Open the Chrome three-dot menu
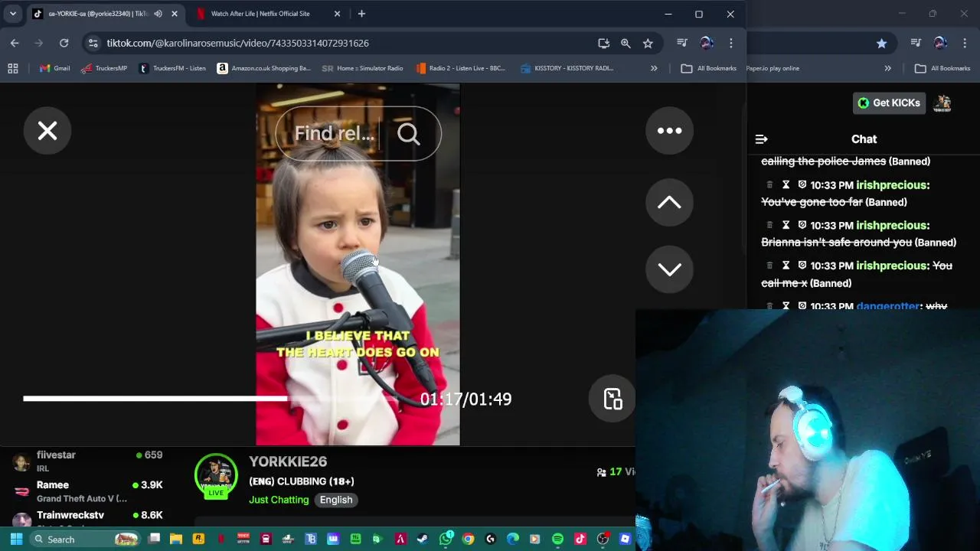Image resolution: width=980 pixels, height=551 pixels. pos(731,43)
